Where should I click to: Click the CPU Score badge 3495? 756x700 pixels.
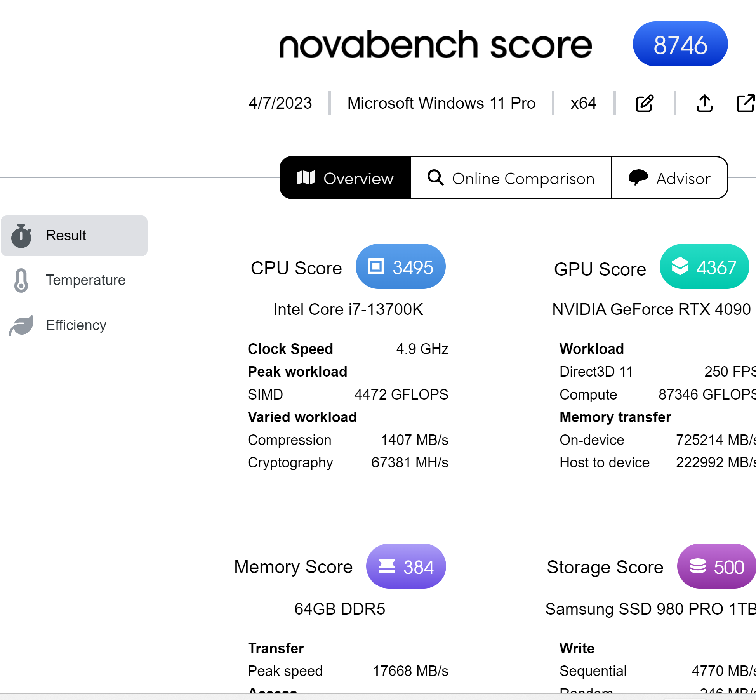point(400,267)
